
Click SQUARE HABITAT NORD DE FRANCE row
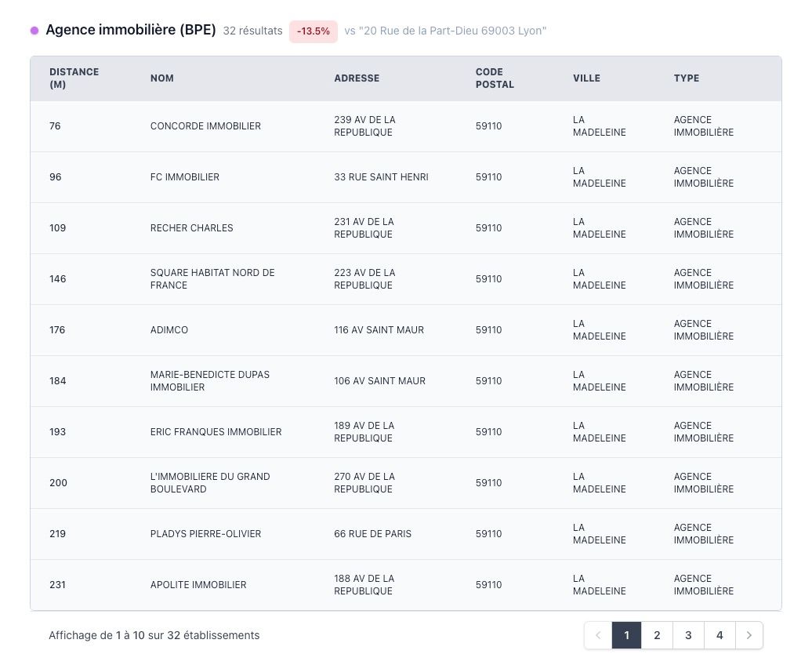212,279
